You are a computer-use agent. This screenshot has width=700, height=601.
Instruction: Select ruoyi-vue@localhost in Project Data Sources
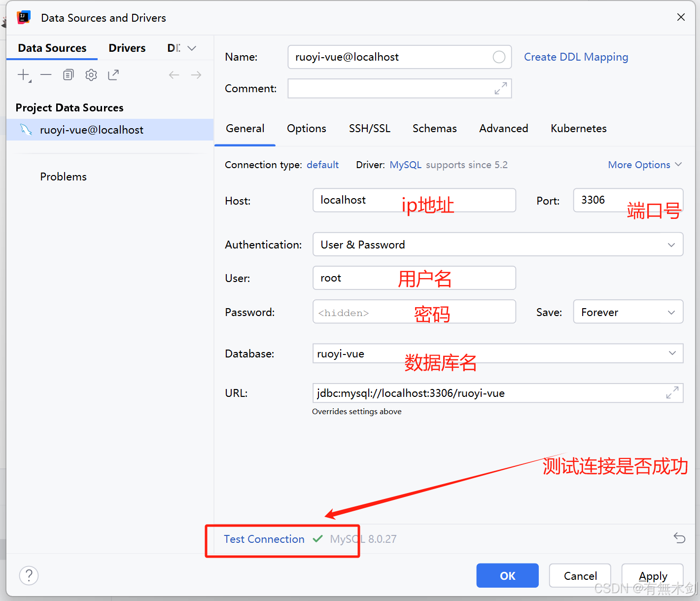tap(110, 130)
